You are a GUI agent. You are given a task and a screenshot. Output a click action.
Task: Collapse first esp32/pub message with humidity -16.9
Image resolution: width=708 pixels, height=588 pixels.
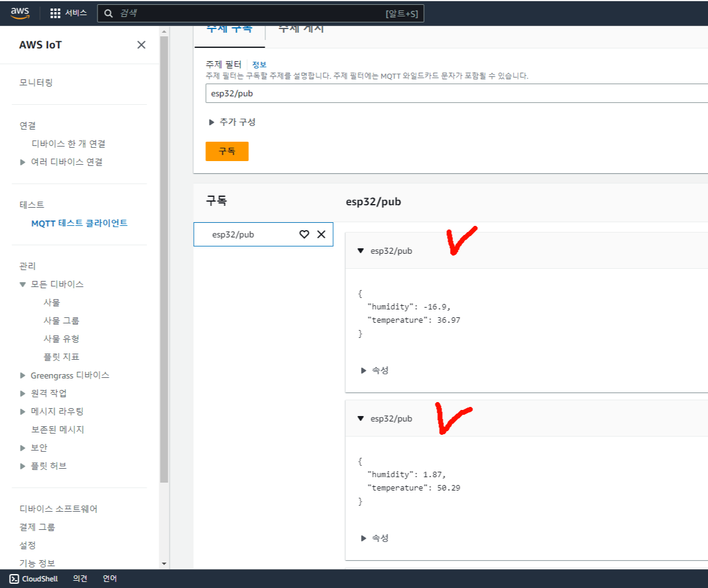[x=360, y=251]
